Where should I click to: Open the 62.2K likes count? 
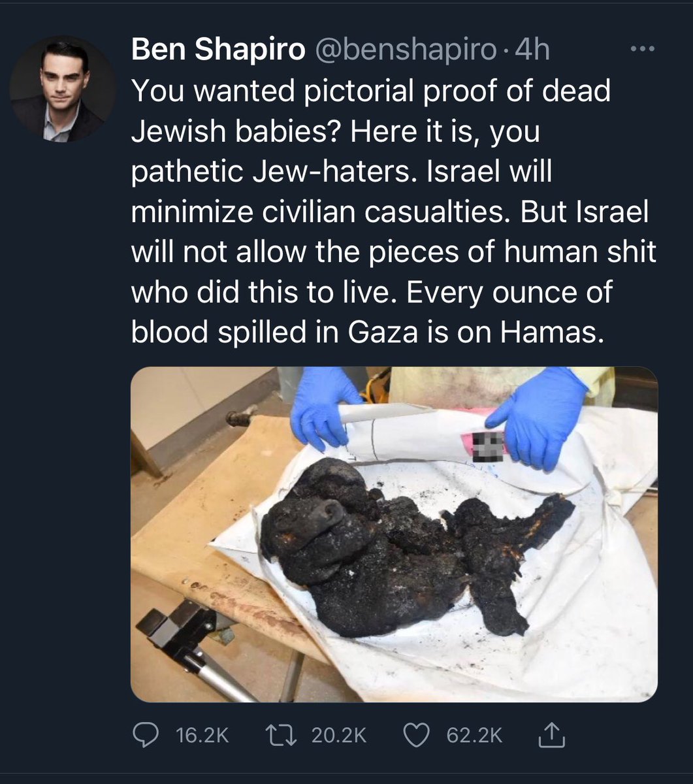click(x=474, y=736)
